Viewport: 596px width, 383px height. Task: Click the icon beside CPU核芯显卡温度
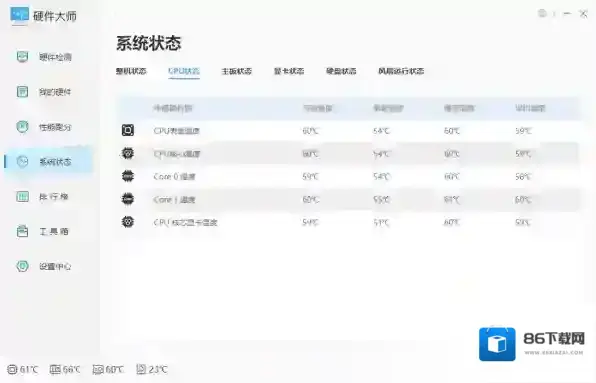click(128, 222)
